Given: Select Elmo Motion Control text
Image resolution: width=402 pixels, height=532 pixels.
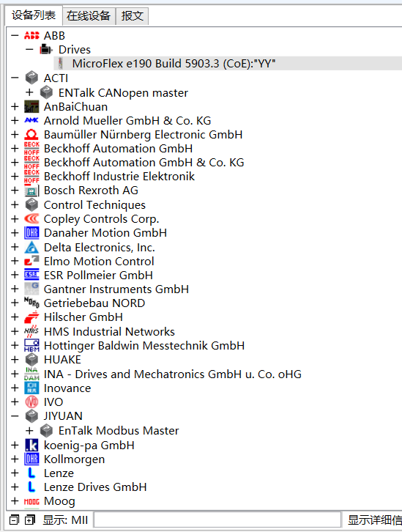Looking at the screenshot, I should [x=99, y=262].
